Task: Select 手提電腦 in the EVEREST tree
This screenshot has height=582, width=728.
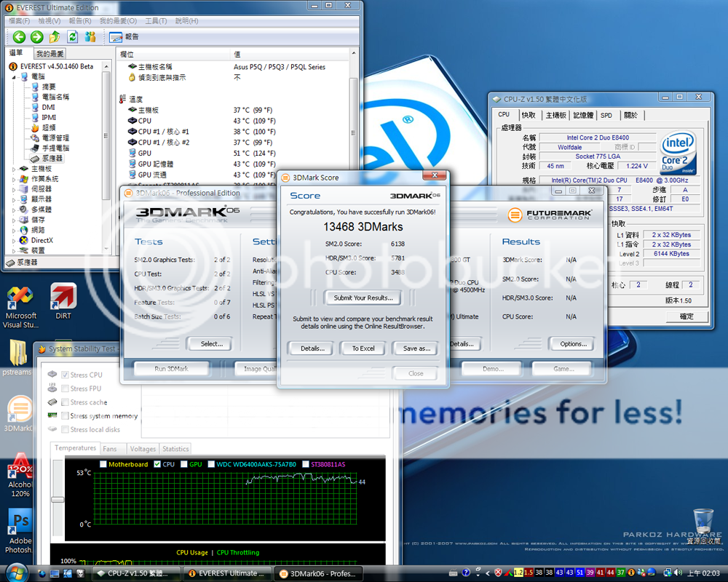Action: pos(55,148)
